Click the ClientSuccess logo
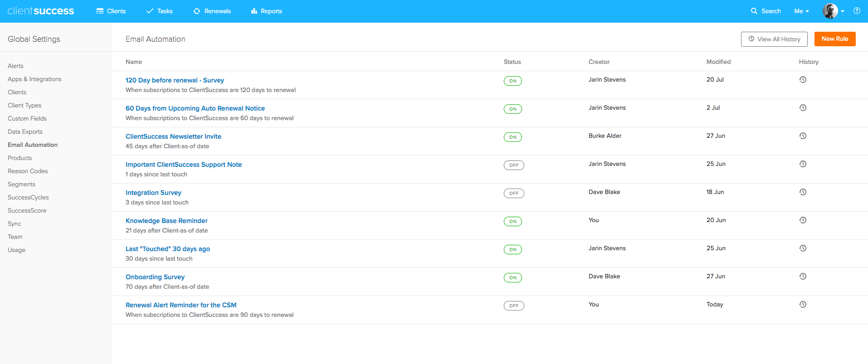The image size is (868, 364). click(x=41, y=11)
